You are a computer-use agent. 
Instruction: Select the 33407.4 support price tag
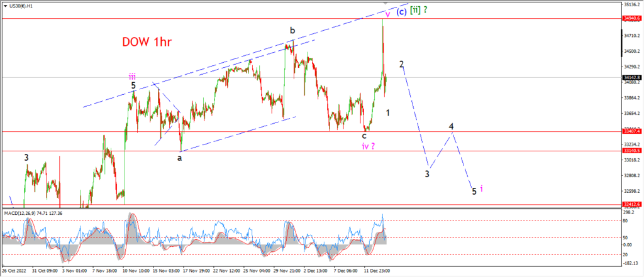click(x=632, y=131)
